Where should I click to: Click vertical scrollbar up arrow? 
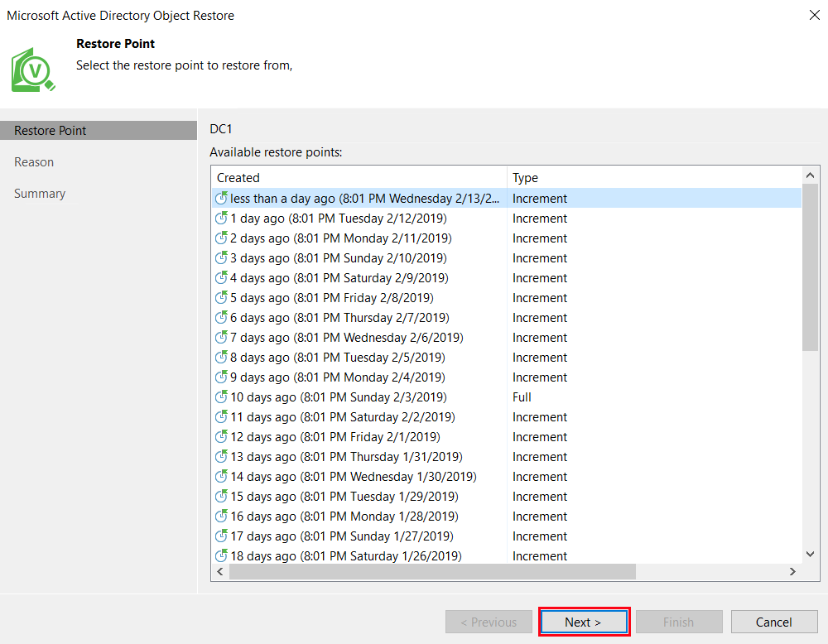point(810,175)
